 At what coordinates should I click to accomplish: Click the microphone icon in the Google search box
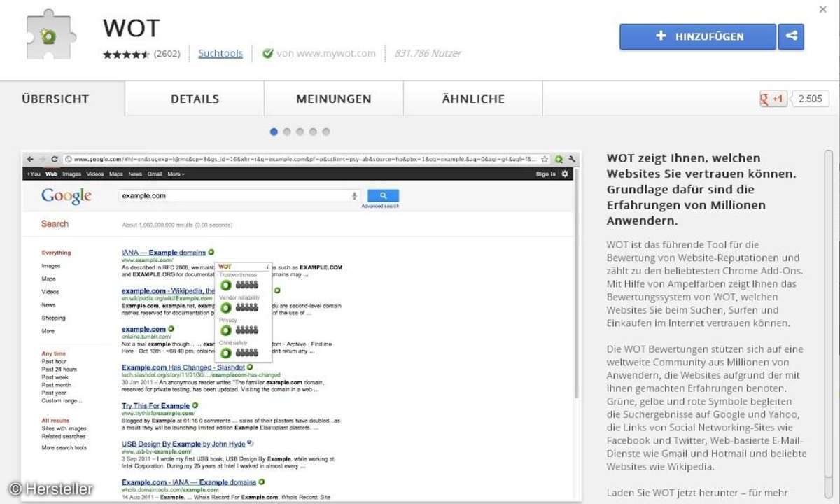point(355,196)
